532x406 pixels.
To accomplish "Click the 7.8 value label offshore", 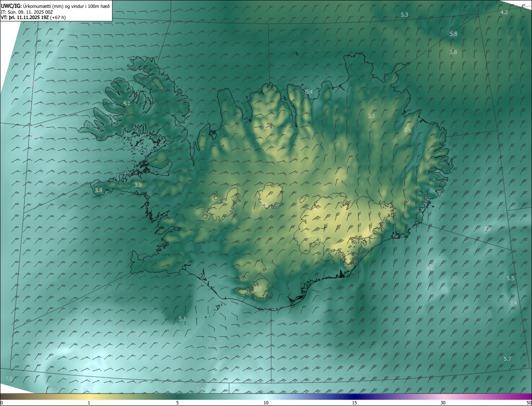I will pos(487,229).
